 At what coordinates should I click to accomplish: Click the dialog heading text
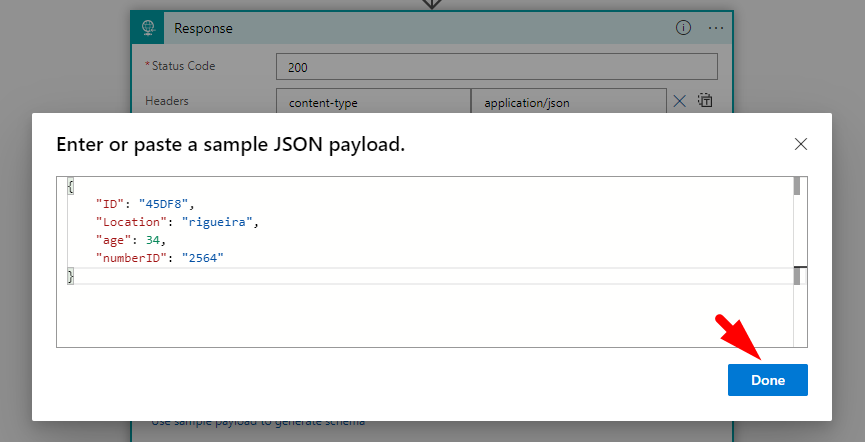tap(231, 144)
